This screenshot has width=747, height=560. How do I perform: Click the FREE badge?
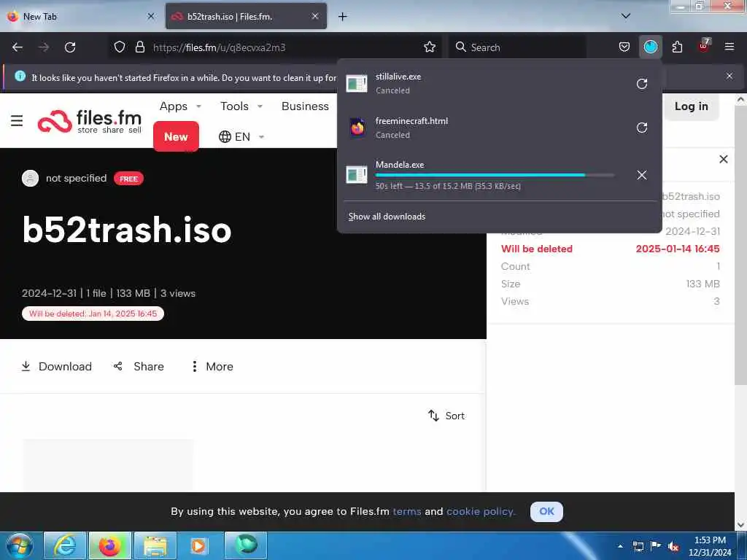[128, 179]
